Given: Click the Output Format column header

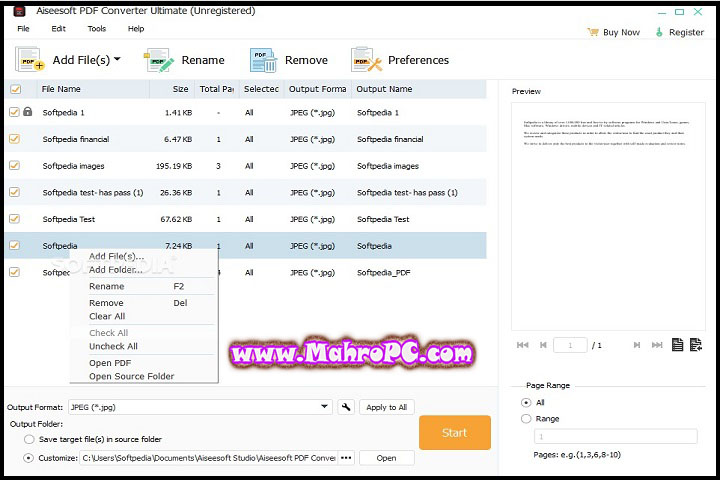Looking at the screenshot, I should [317, 89].
